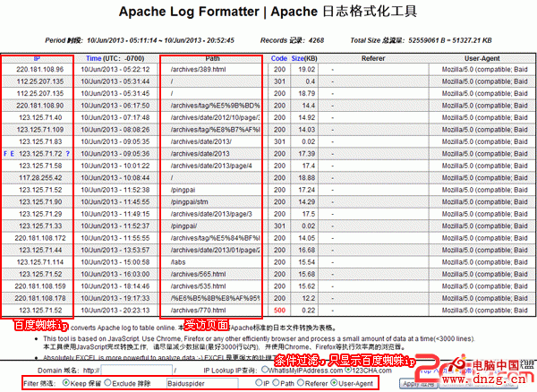Click the Period 时段 date range text

point(140,40)
